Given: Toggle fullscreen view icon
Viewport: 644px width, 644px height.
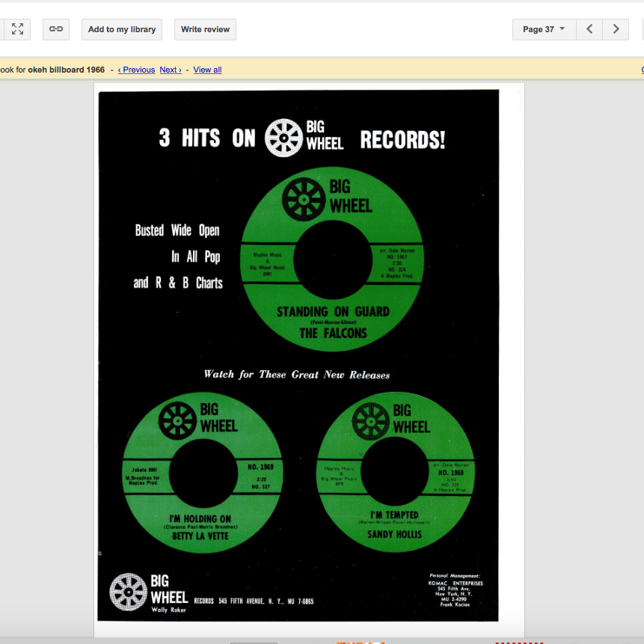Looking at the screenshot, I should pos(17,29).
